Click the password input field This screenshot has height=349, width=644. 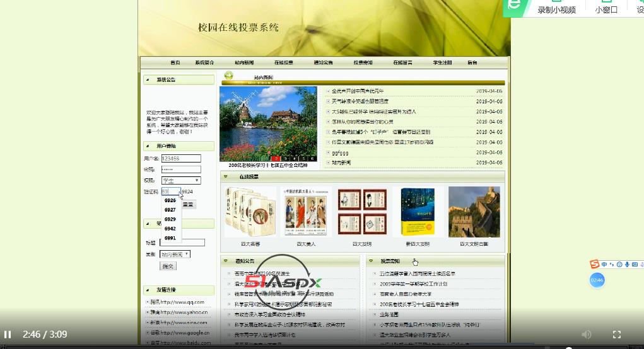click(x=181, y=169)
